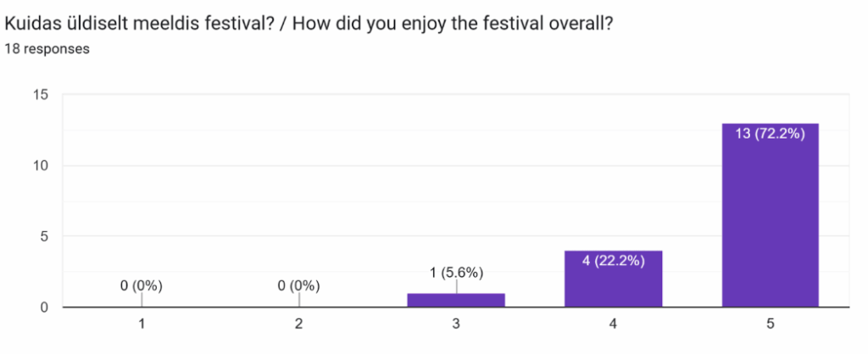Screen dimensions: 868x354
Task: Click x-axis label 2
Action: coord(298,323)
